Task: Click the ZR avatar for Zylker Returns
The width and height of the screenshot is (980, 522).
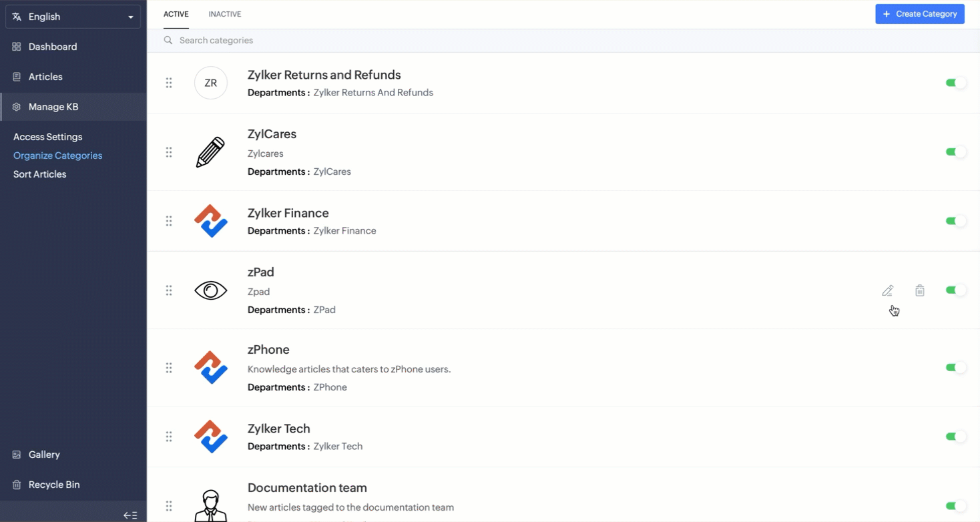Action: click(211, 83)
